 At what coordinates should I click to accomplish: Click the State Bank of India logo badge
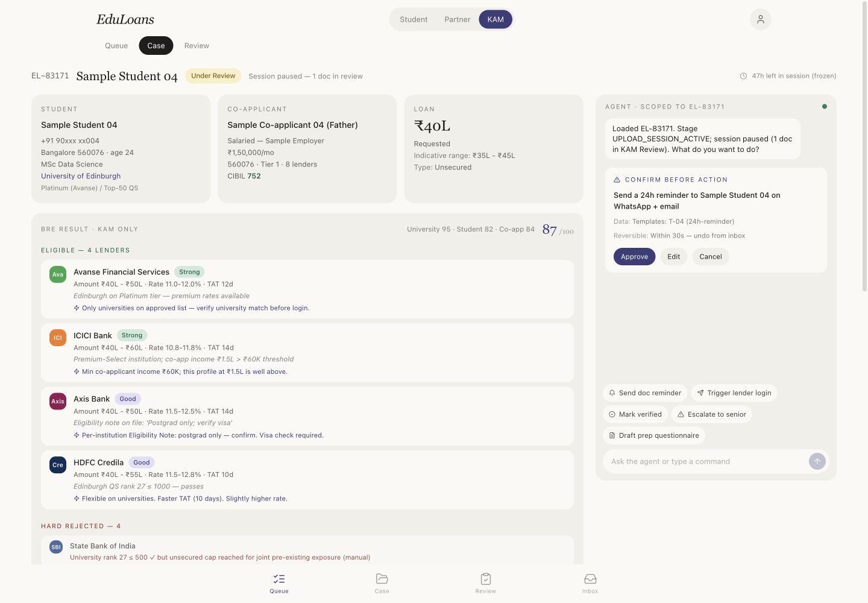click(x=56, y=547)
